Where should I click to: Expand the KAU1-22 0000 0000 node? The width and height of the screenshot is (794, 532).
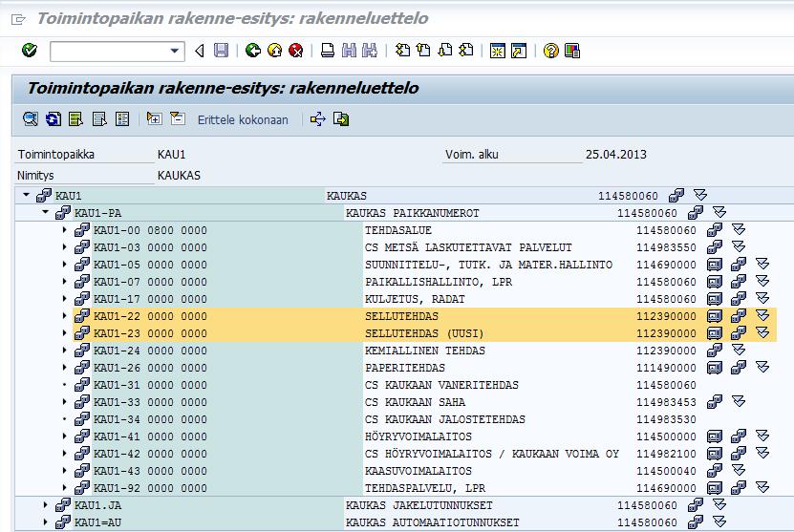(64, 316)
